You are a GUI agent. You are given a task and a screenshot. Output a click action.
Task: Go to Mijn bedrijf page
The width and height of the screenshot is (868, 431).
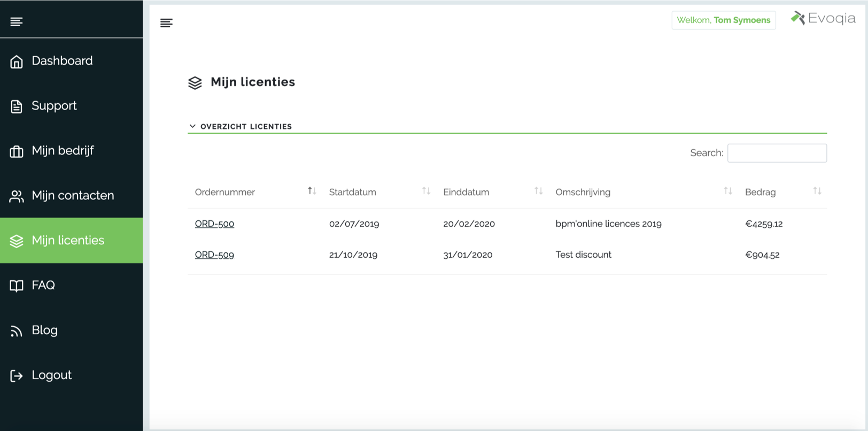tap(71, 151)
